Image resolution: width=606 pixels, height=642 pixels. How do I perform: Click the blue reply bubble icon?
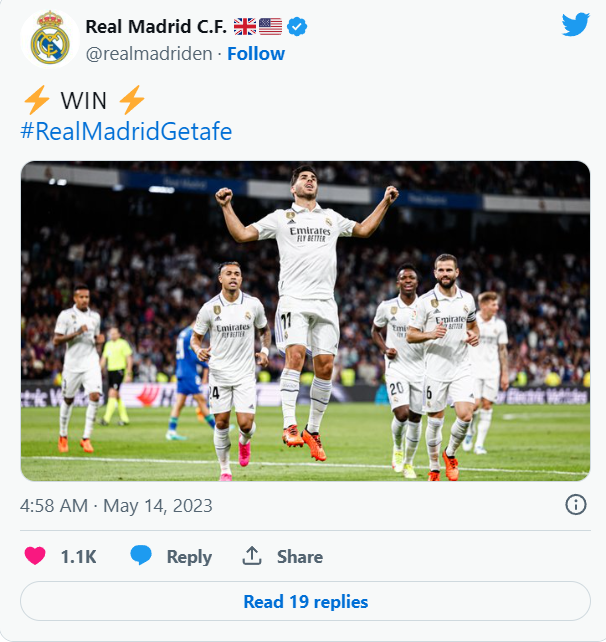coord(141,555)
